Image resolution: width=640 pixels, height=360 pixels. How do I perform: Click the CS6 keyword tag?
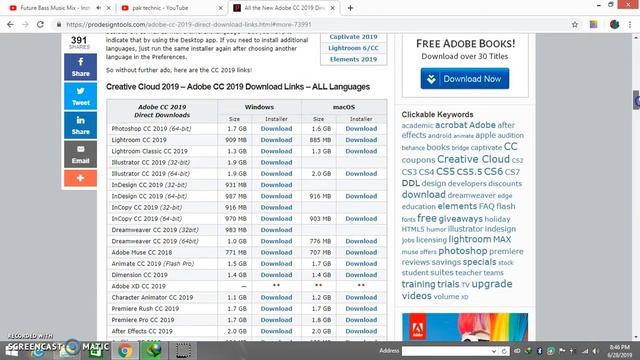[x=493, y=172]
